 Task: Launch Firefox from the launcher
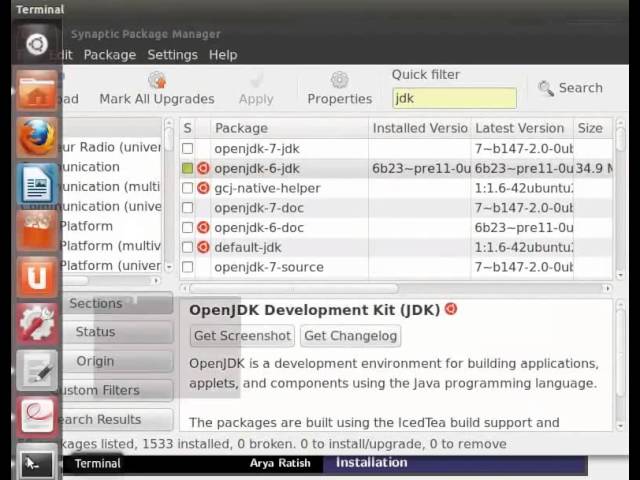tap(37, 137)
